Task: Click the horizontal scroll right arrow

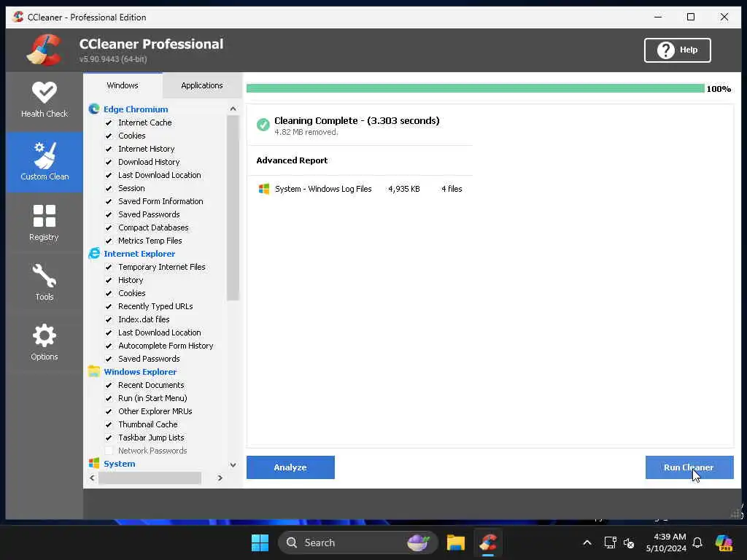Action: pyautogui.click(x=220, y=478)
